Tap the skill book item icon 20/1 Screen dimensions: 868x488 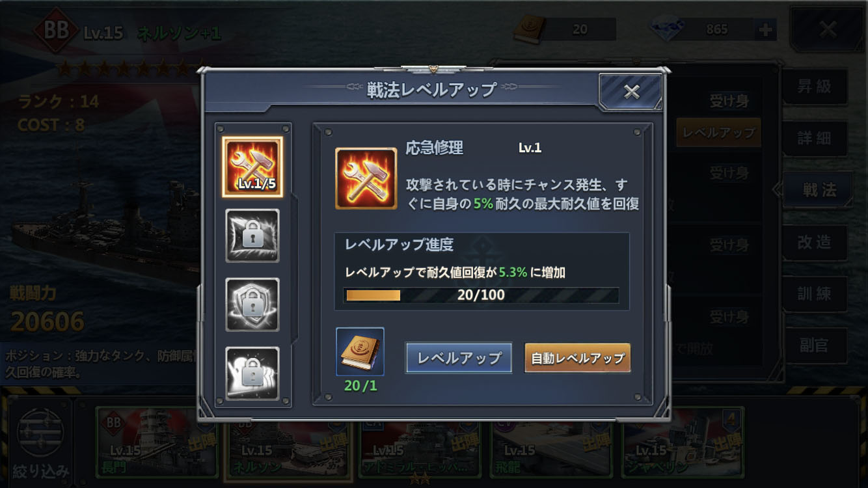click(360, 352)
